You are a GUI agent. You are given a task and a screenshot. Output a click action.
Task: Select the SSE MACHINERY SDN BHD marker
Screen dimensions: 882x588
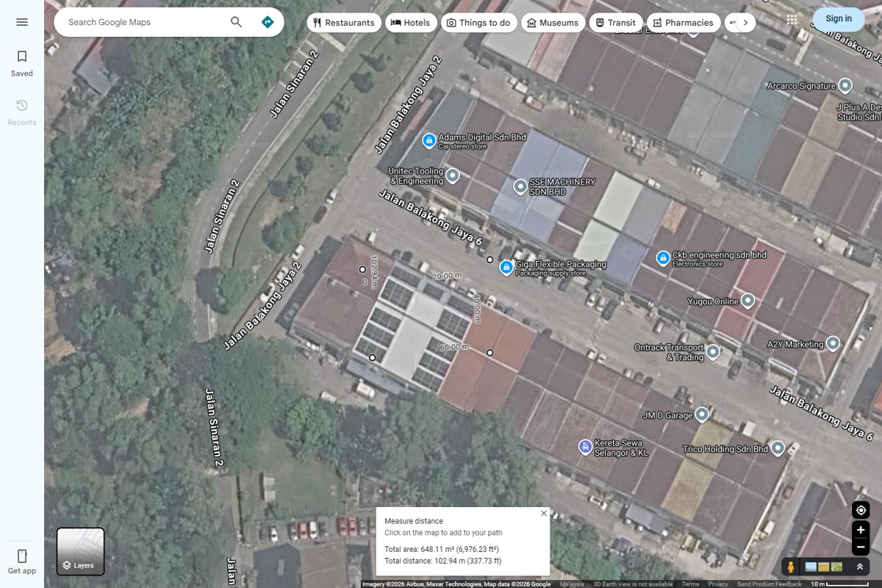(x=520, y=186)
